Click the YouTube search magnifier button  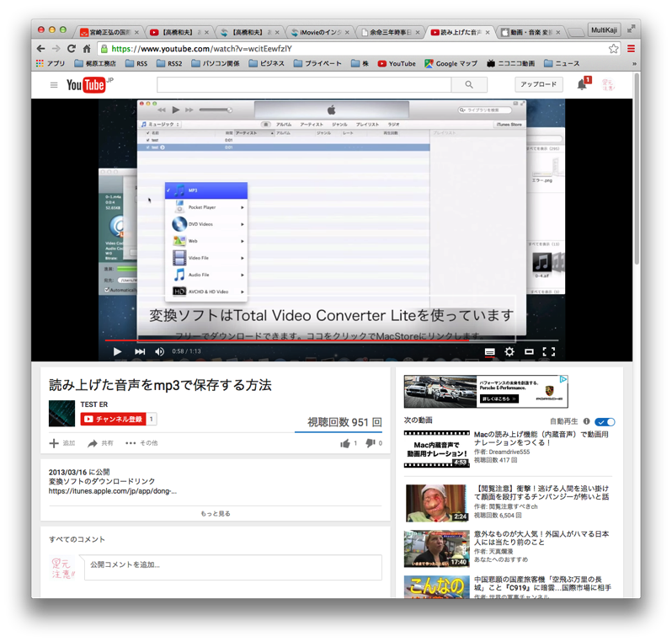(469, 85)
